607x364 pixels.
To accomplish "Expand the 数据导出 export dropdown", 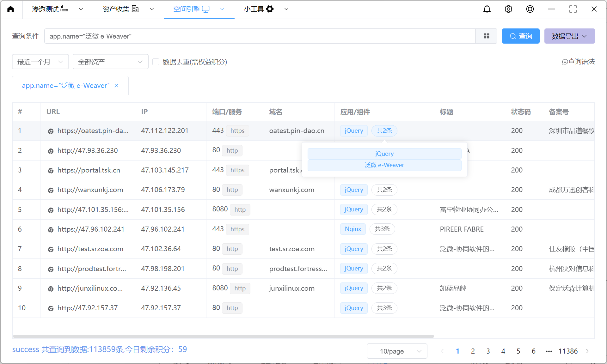I will click(569, 36).
